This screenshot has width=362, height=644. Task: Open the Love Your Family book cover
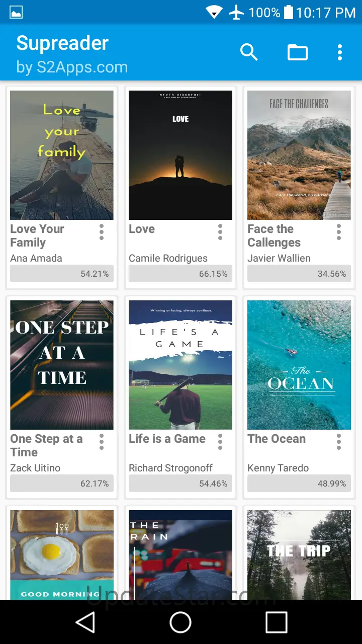click(62, 155)
